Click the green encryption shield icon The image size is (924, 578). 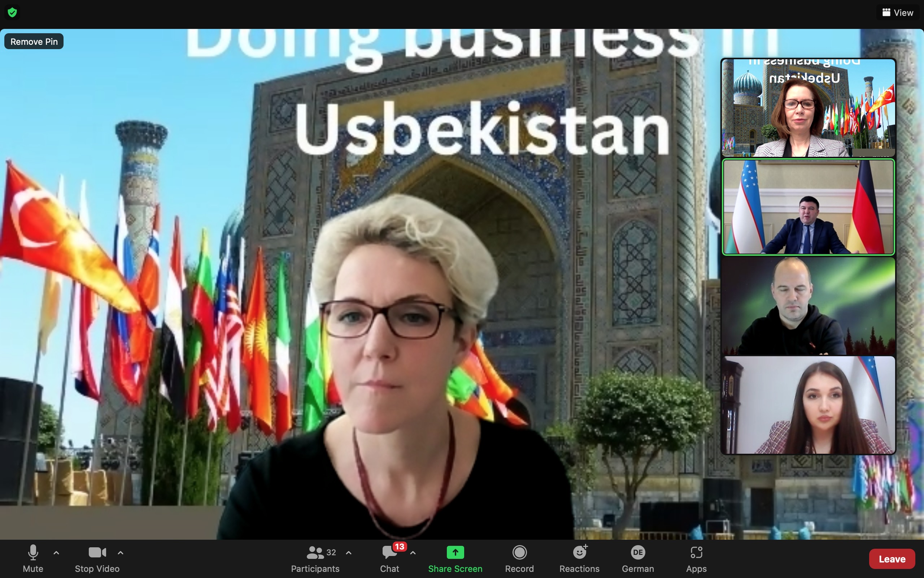12,13
